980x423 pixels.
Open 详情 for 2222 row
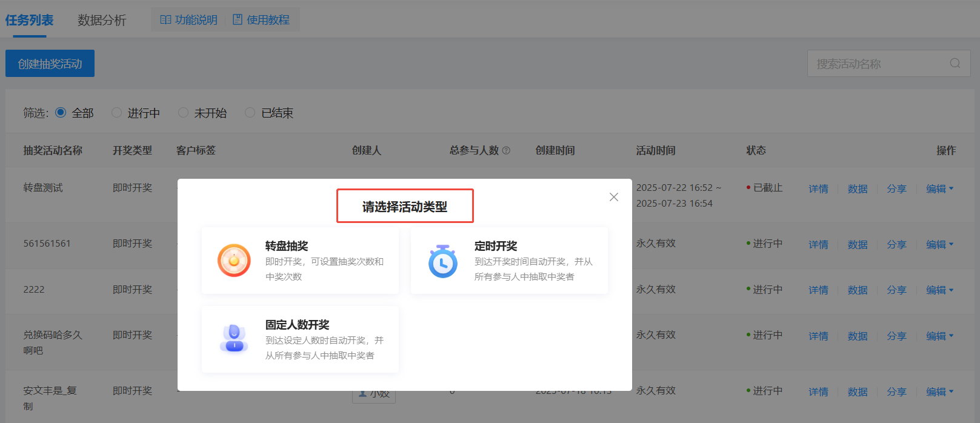pyautogui.click(x=818, y=290)
